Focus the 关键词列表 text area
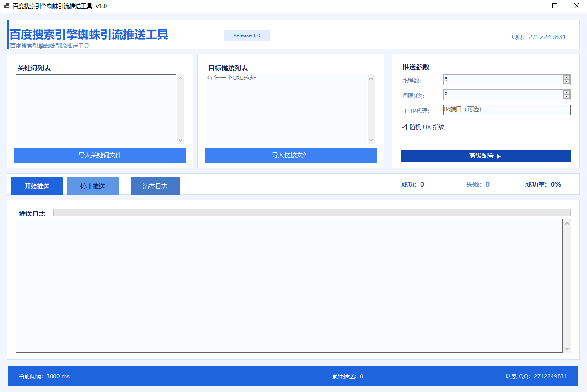The width and height of the screenshot is (587, 392). coord(96,109)
